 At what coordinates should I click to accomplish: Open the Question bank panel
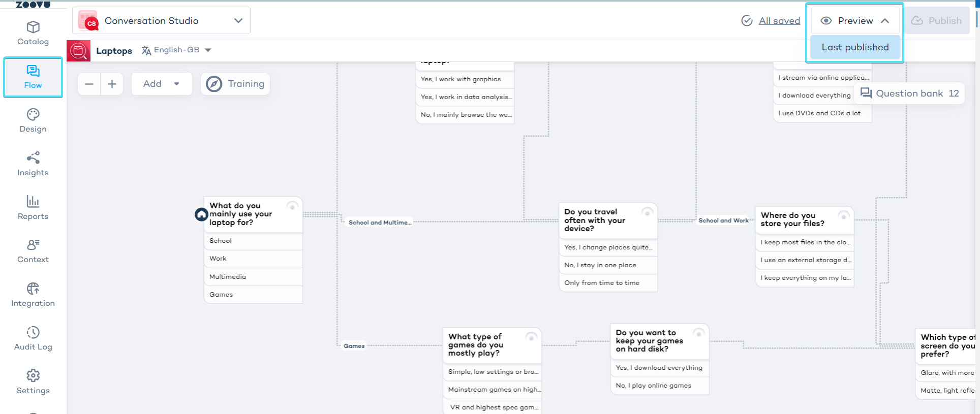click(909, 93)
